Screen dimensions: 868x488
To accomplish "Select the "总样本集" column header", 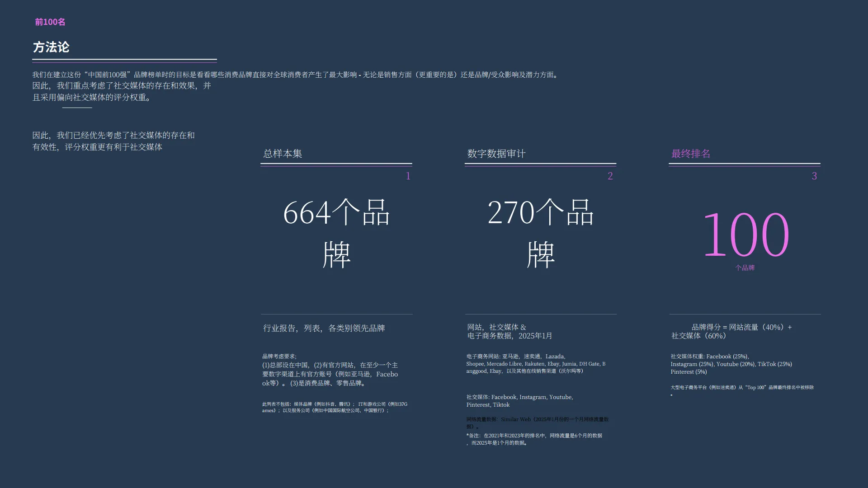I will tap(283, 154).
